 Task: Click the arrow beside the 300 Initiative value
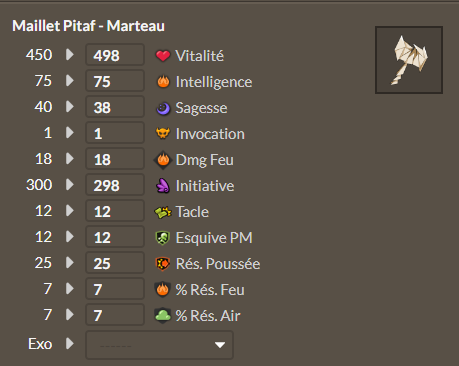pyautogui.click(x=70, y=184)
